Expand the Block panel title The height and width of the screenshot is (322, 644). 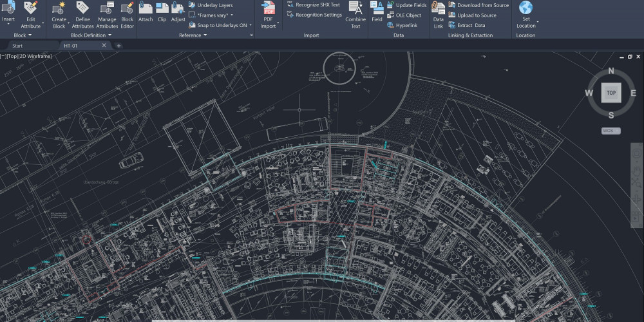coord(23,35)
